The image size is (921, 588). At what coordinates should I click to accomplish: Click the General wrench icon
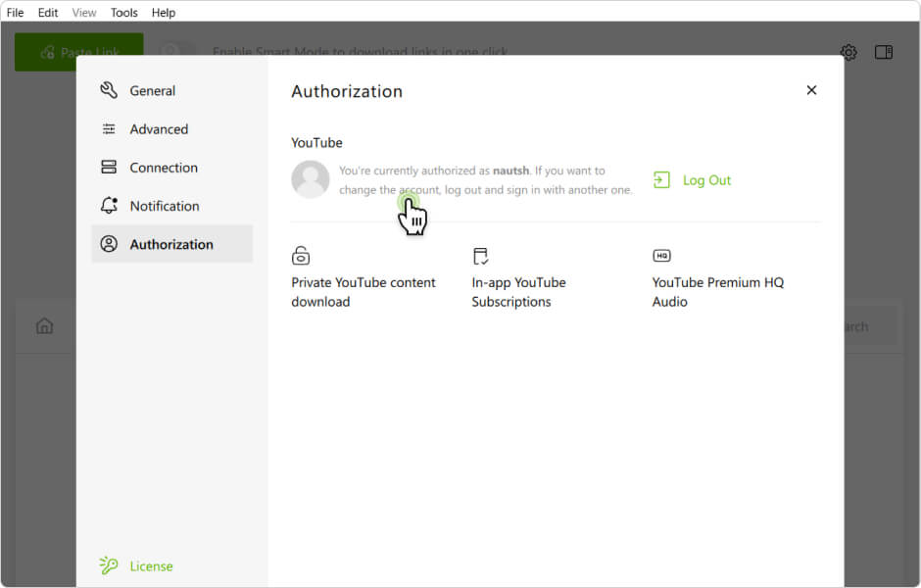pos(109,90)
